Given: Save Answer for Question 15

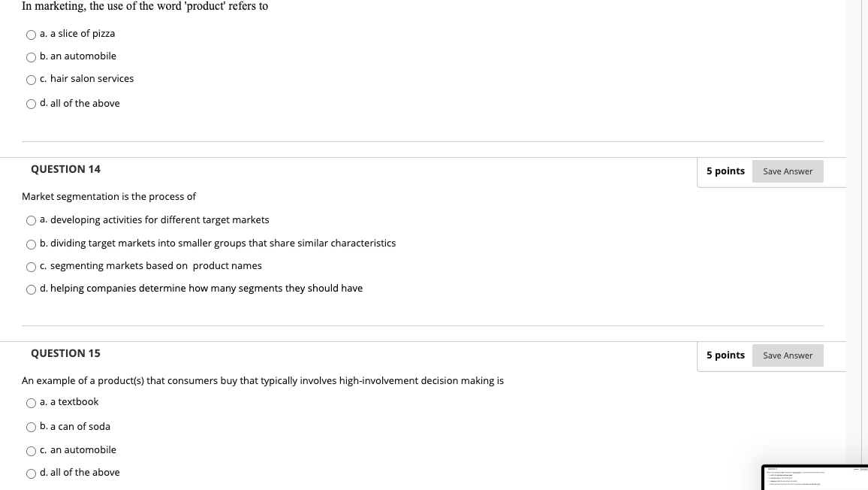Looking at the screenshot, I should pos(788,355).
